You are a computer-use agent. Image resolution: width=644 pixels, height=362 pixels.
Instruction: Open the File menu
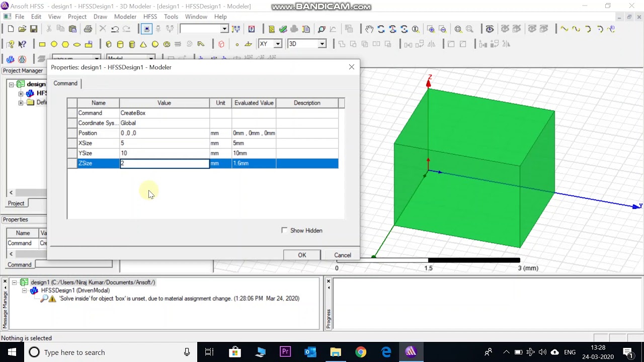[x=20, y=17]
